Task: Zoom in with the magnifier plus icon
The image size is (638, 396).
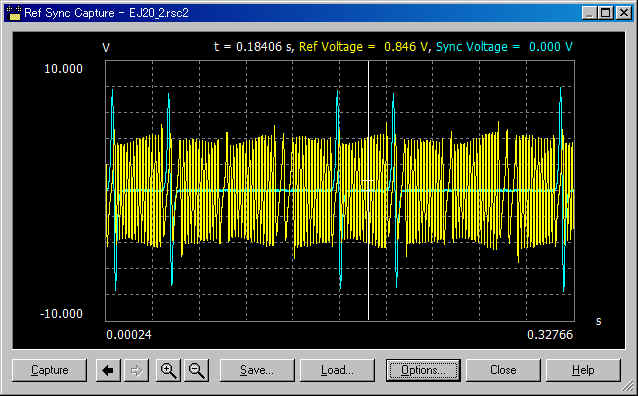Action: (x=168, y=370)
